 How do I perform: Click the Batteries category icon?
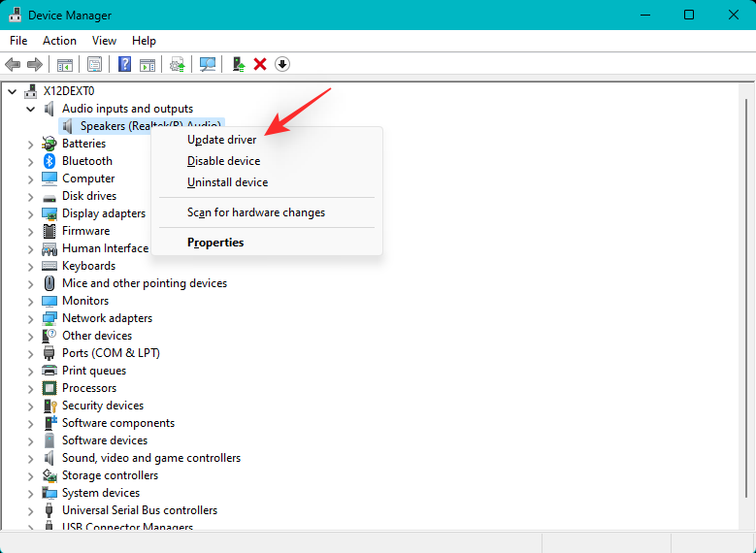[x=49, y=144]
